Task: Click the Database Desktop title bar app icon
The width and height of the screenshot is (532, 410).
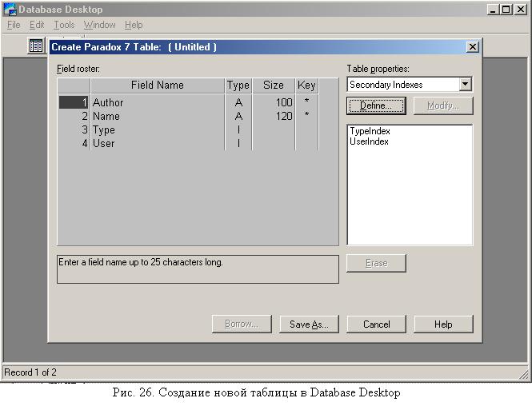Action: [x=10, y=9]
